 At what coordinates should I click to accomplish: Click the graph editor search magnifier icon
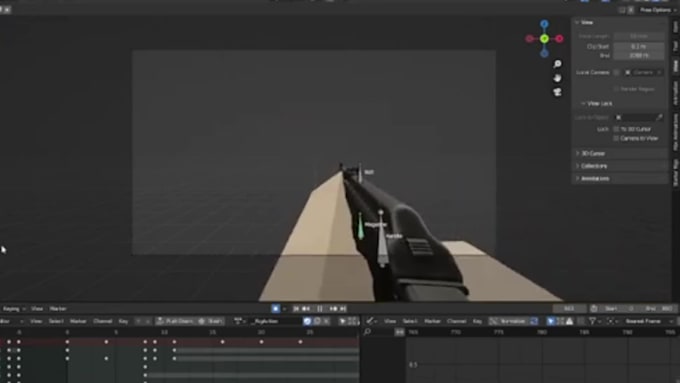pyautogui.click(x=367, y=332)
